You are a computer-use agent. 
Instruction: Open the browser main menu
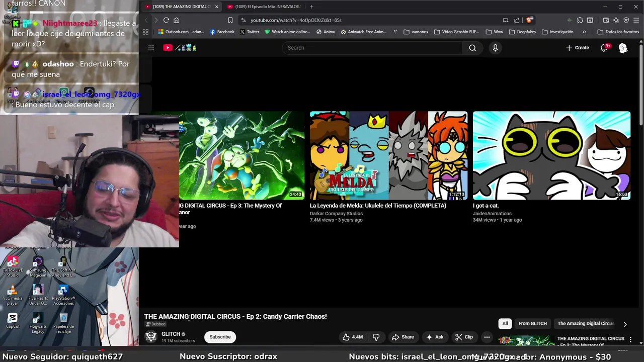click(x=636, y=20)
